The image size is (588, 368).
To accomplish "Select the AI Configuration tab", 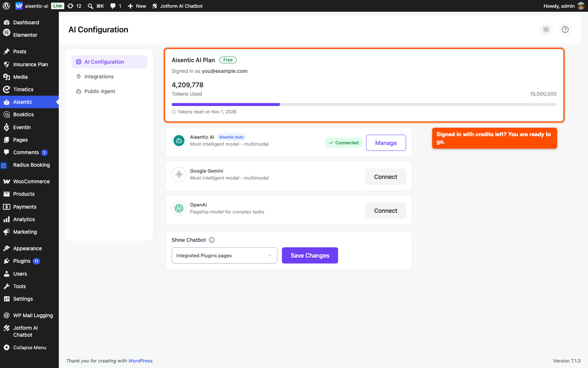I will (109, 62).
